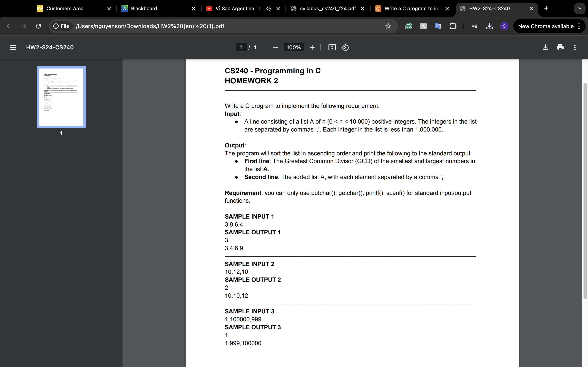The height and width of the screenshot is (367, 588).
Task: Print the PDF document
Action: coord(560,47)
